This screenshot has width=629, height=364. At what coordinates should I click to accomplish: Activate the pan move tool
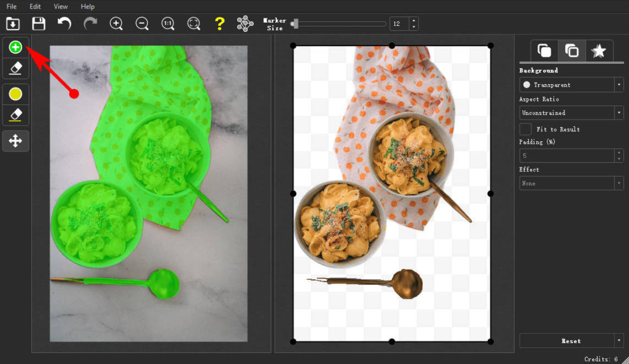pyautogui.click(x=15, y=141)
